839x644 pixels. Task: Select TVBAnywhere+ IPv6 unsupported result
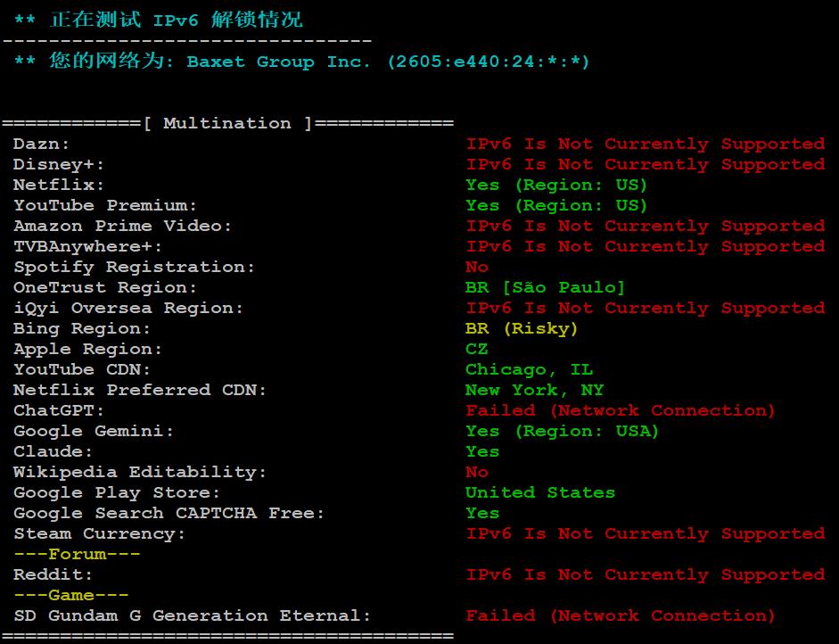point(646,247)
